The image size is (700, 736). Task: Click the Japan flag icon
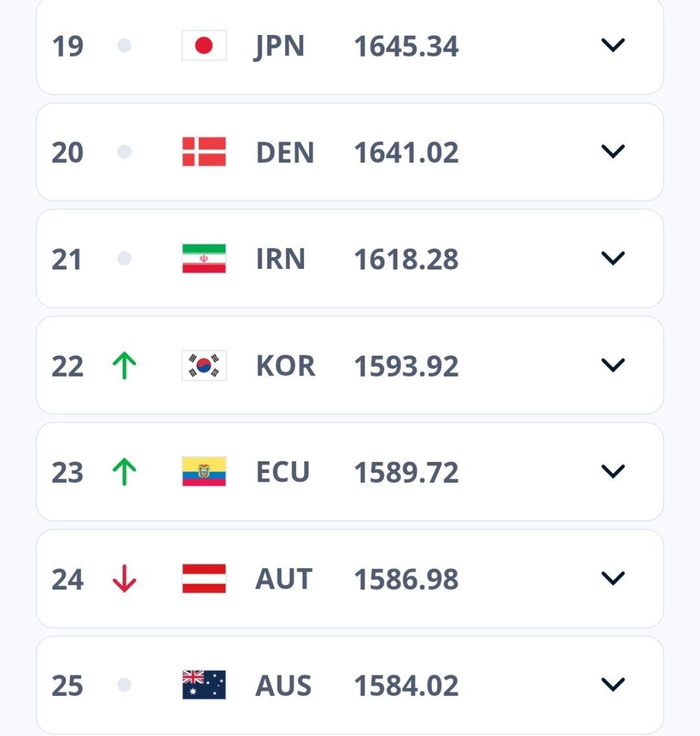[x=204, y=45]
